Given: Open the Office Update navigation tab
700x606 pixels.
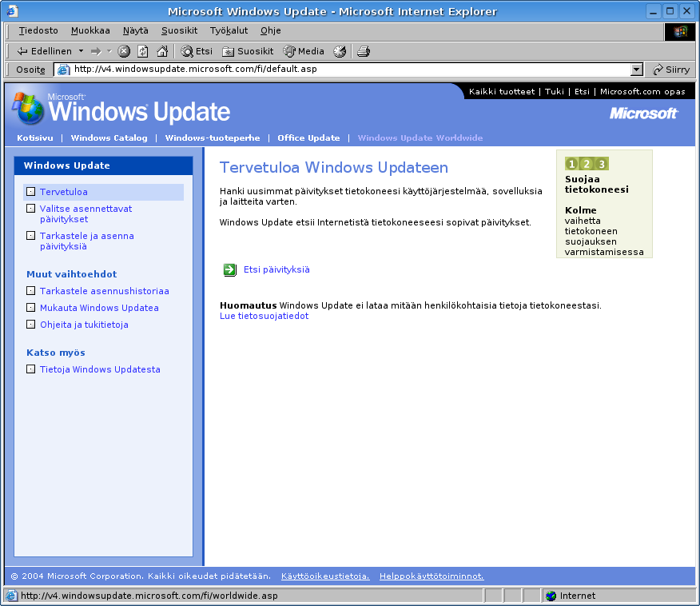Looking at the screenshot, I should (308, 138).
